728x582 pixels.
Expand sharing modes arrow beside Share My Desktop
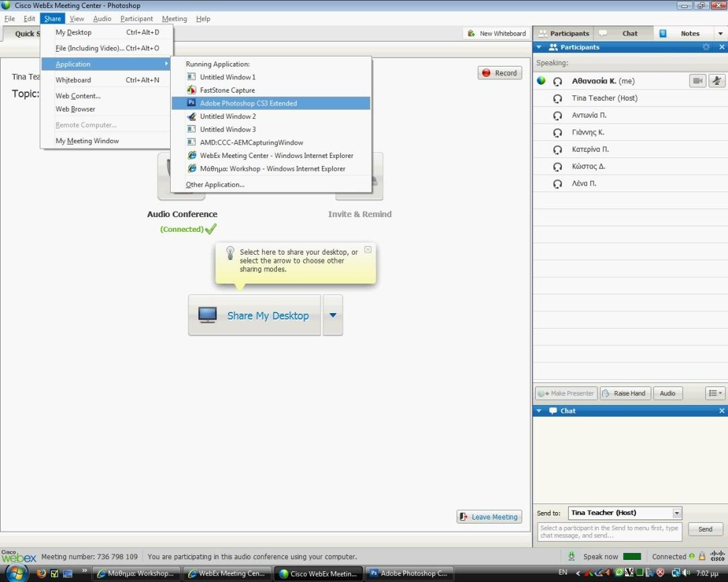pos(333,315)
